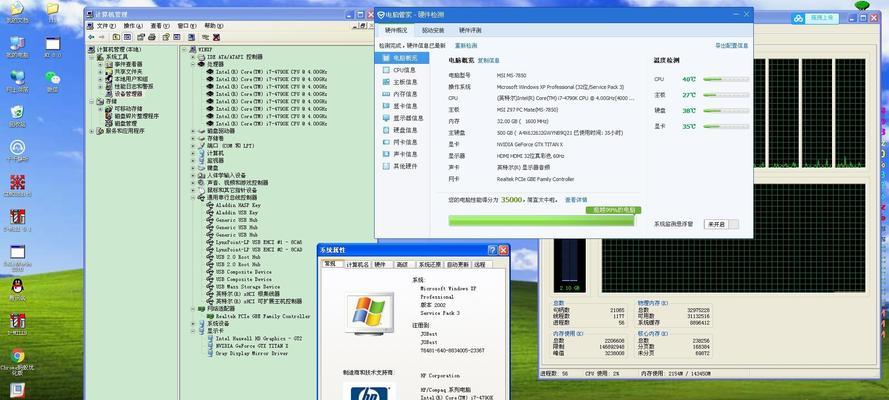Collapse the 通用串行总线控制器 node

193,198
